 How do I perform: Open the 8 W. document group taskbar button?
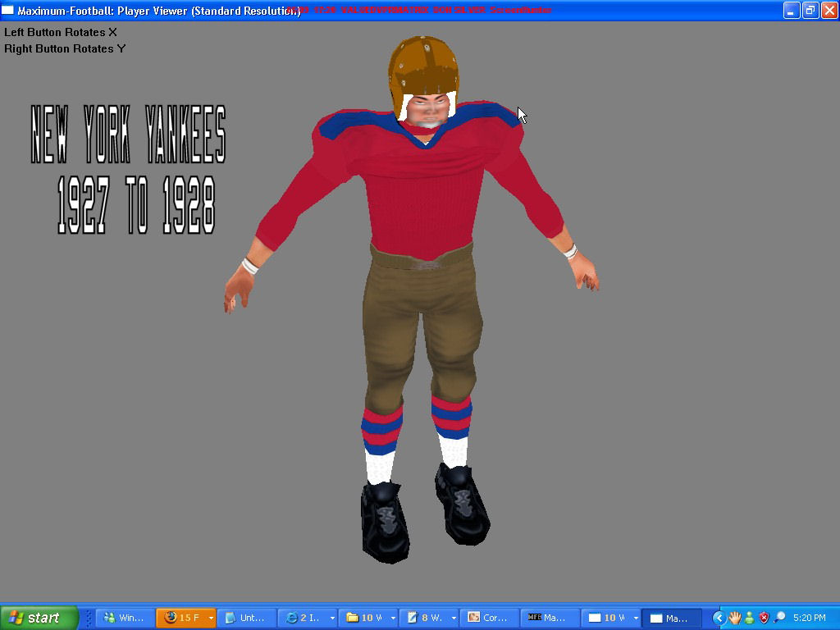424,618
